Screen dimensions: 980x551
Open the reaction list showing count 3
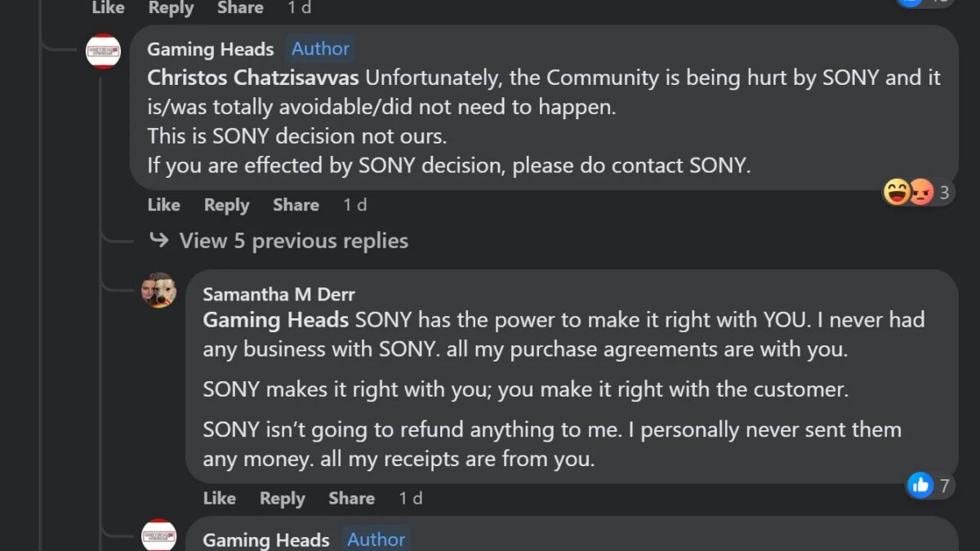click(x=943, y=192)
